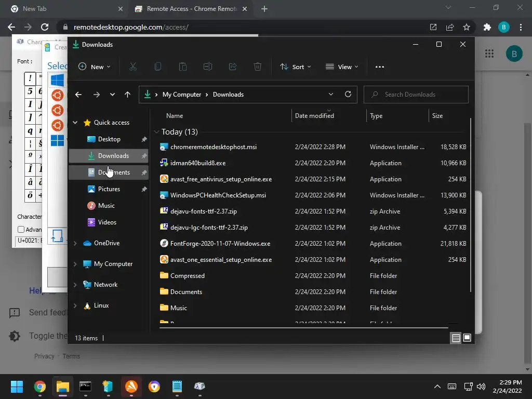This screenshot has height=399, width=532.
Task: Open the Sort dropdown
Action: [295, 67]
